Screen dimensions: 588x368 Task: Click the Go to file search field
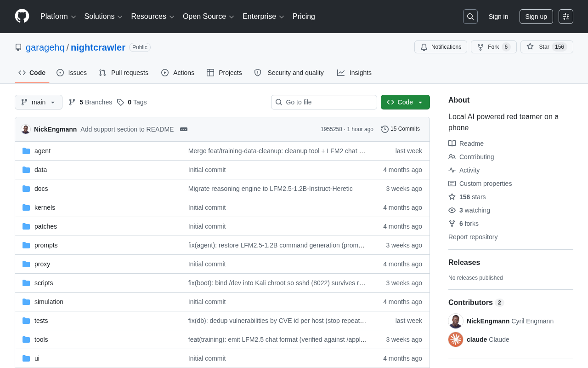point(324,102)
